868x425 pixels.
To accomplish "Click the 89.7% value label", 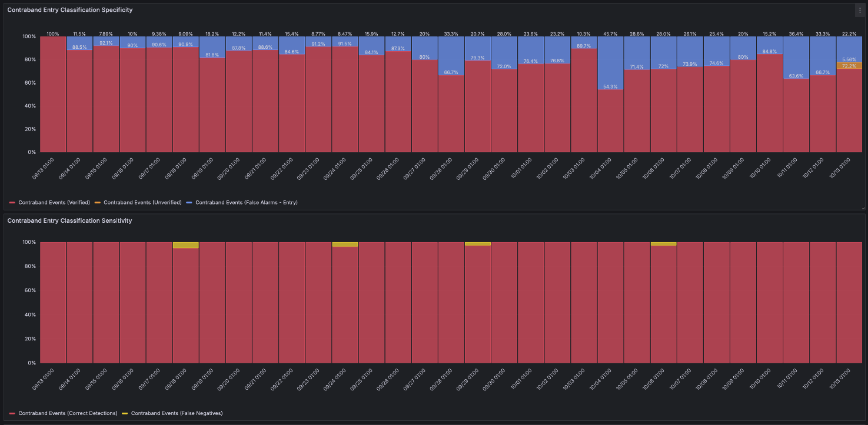I will [x=584, y=46].
